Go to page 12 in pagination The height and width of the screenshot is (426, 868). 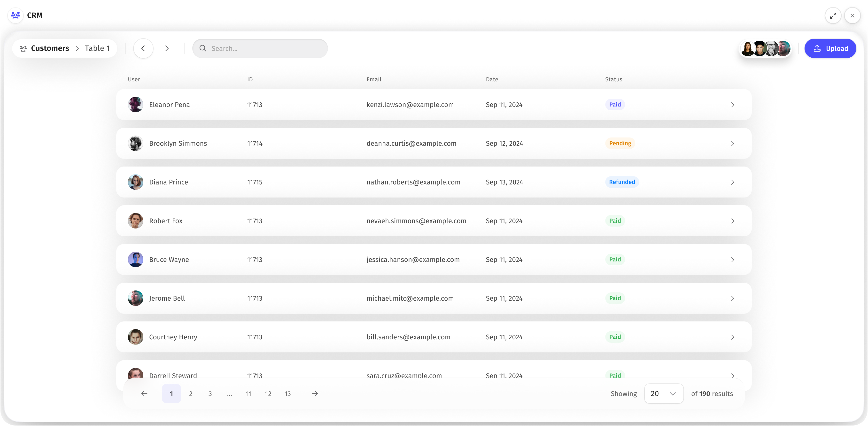tap(268, 393)
